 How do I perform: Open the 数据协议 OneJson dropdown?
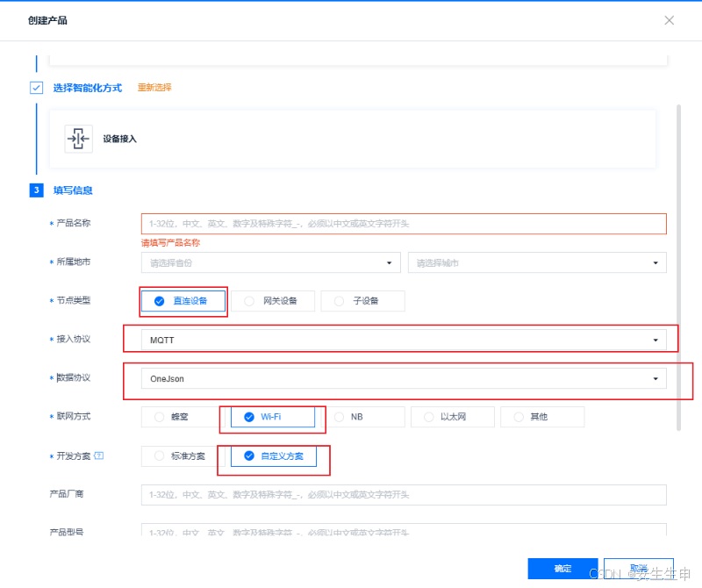(x=404, y=378)
